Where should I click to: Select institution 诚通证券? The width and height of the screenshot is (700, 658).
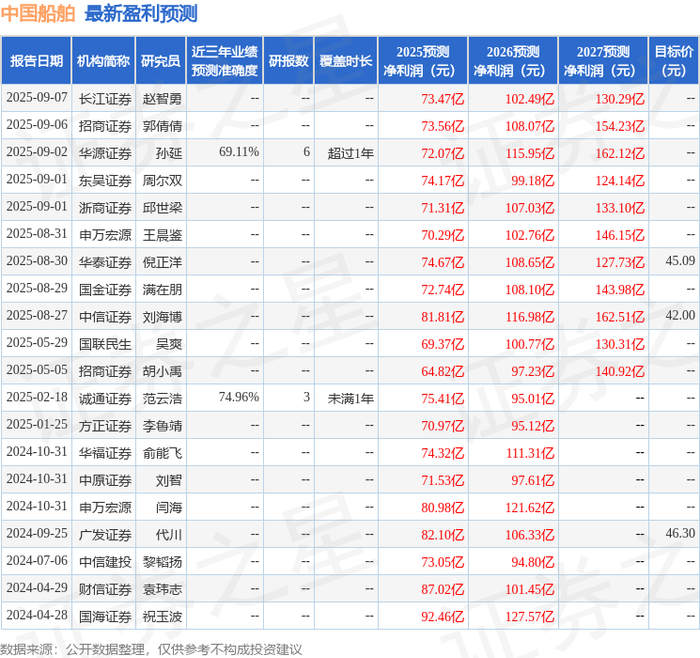(105, 398)
